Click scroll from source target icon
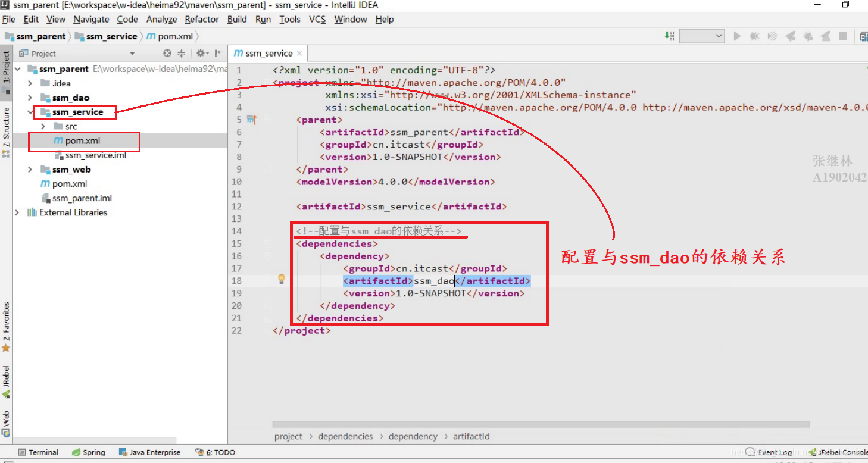 pos(167,53)
